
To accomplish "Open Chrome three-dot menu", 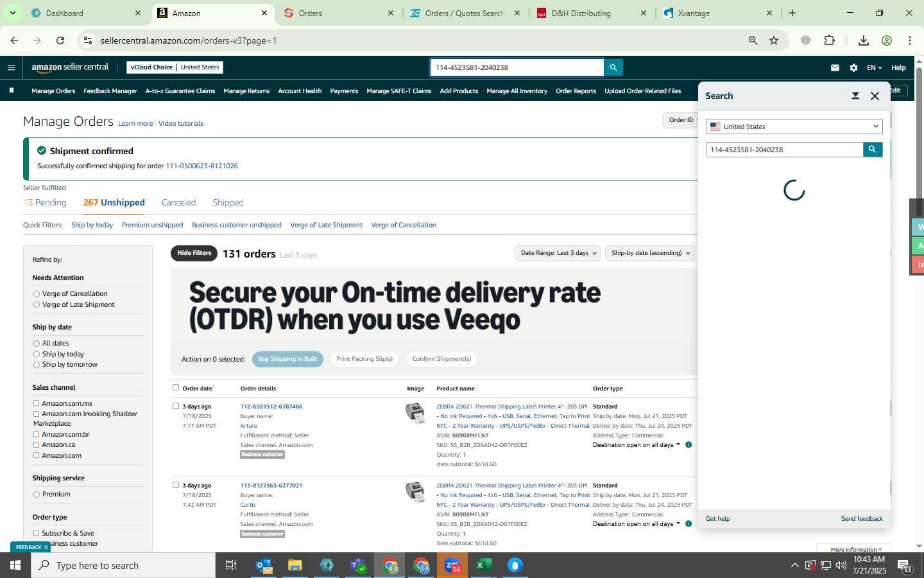I will click(x=910, y=40).
